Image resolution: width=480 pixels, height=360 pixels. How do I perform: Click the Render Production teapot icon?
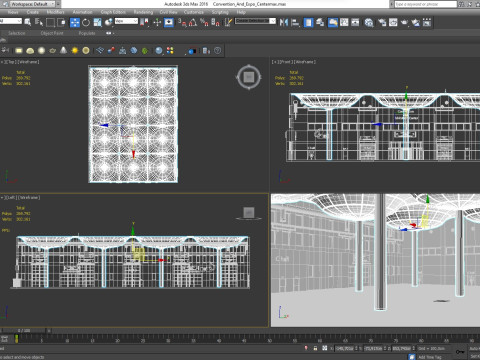coord(404,22)
